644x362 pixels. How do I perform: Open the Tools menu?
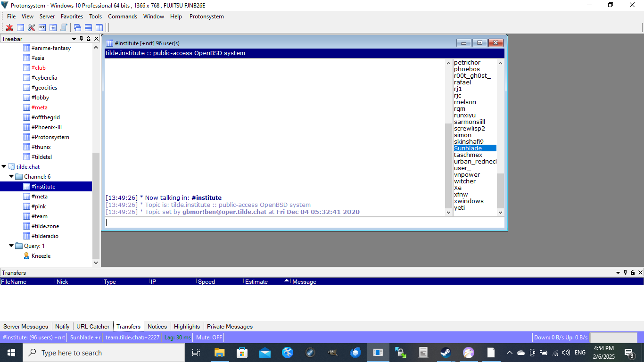click(96, 16)
